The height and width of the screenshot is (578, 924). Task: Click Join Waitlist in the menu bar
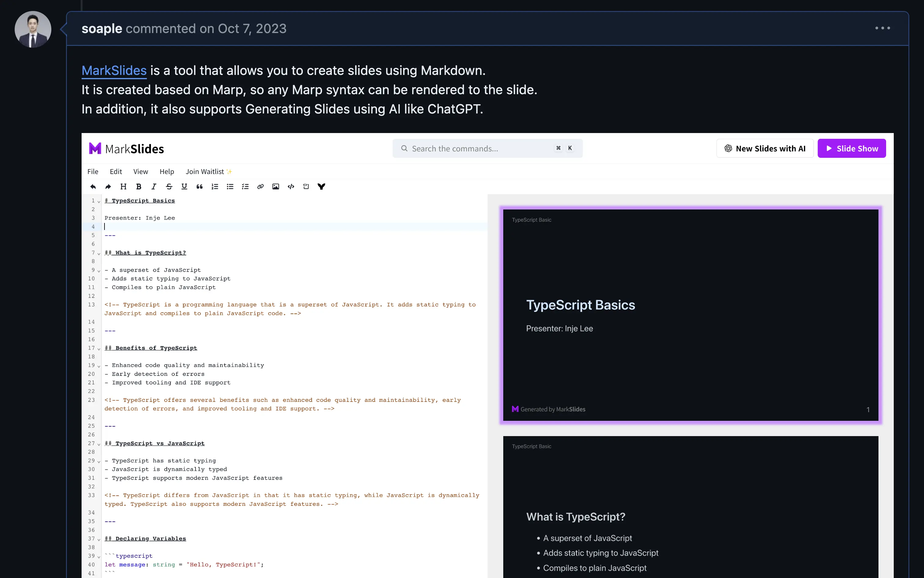coord(209,172)
